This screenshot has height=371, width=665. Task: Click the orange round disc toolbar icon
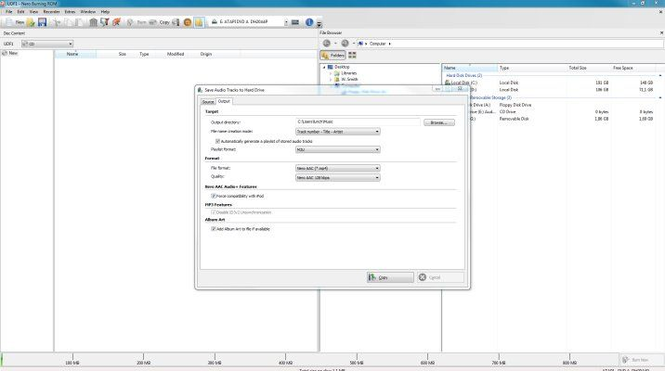coord(187,22)
